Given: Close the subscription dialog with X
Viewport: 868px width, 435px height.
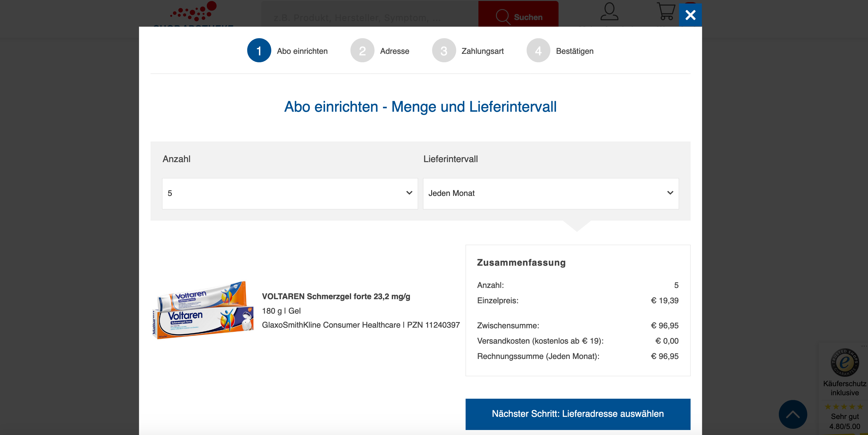Looking at the screenshot, I should click(690, 15).
